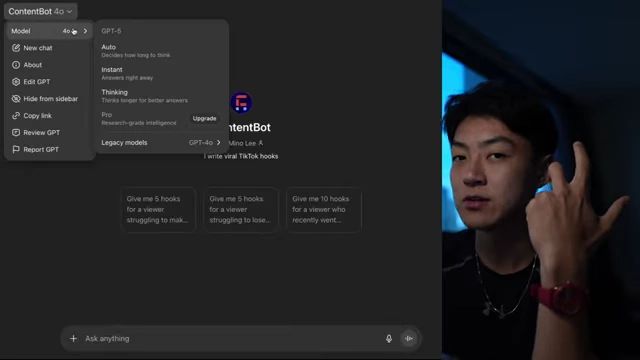Expand the Model submenu row

click(49, 31)
